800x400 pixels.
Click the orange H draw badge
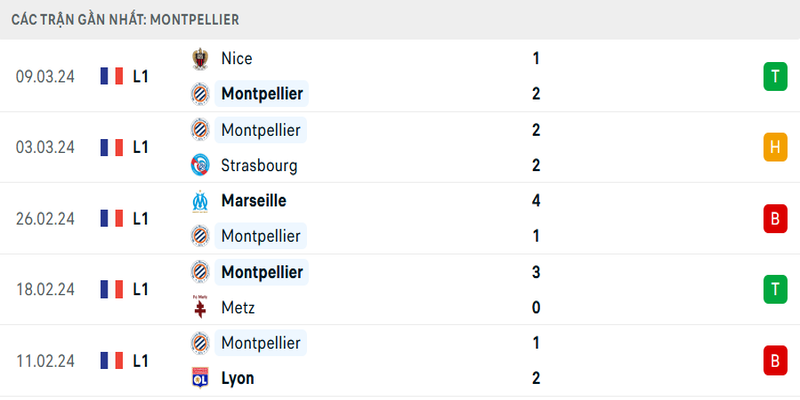click(x=774, y=147)
